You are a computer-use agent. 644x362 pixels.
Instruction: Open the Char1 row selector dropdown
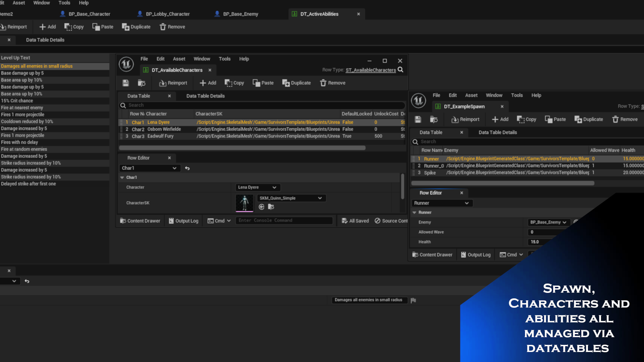149,168
